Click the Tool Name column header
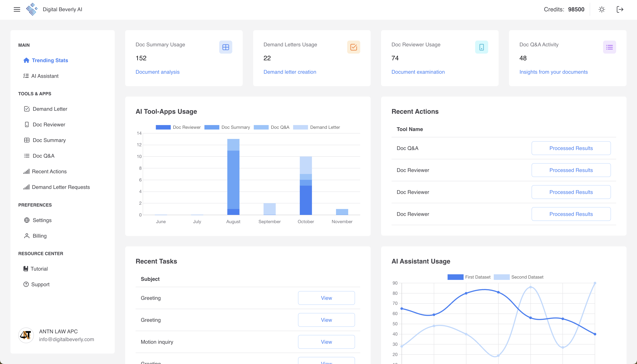This screenshot has width=637, height=364. (x=410, y=129)
